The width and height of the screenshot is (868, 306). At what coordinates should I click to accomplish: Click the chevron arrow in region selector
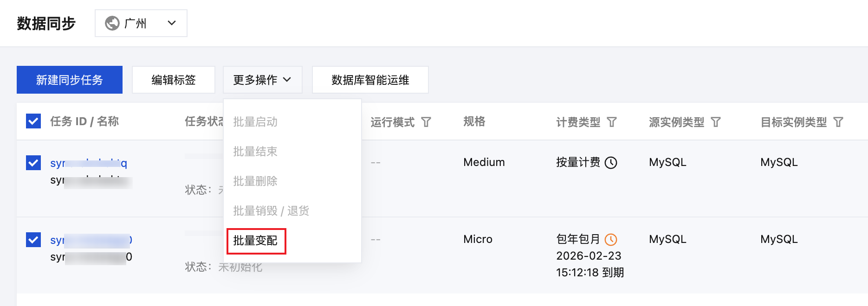click(x=172, y=23)
